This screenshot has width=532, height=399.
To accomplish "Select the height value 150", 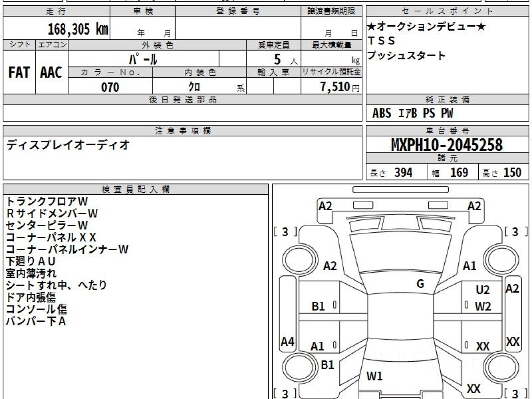I will pos(512,172).
